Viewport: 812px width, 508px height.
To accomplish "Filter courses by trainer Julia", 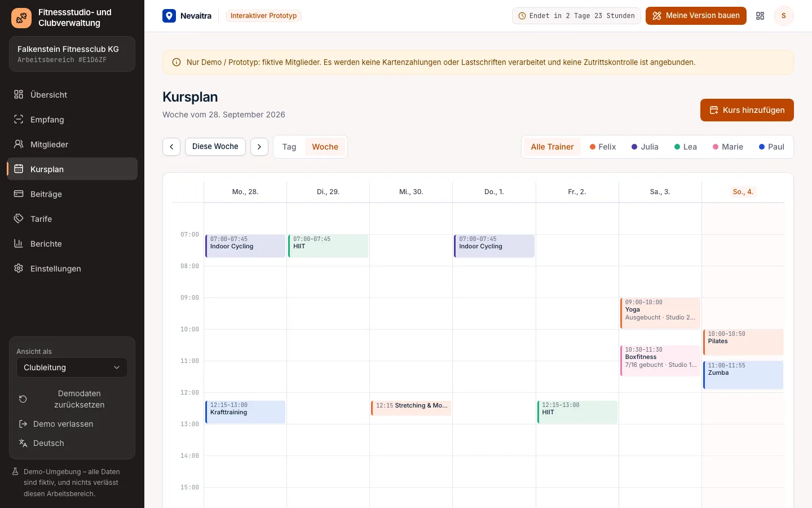I will 645,147.
